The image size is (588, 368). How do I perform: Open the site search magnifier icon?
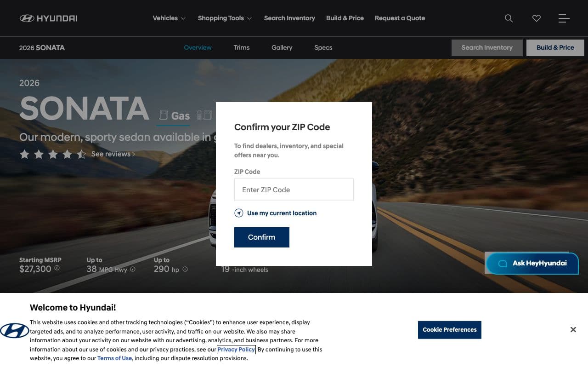pyautogui.click(x=509, y=18)
